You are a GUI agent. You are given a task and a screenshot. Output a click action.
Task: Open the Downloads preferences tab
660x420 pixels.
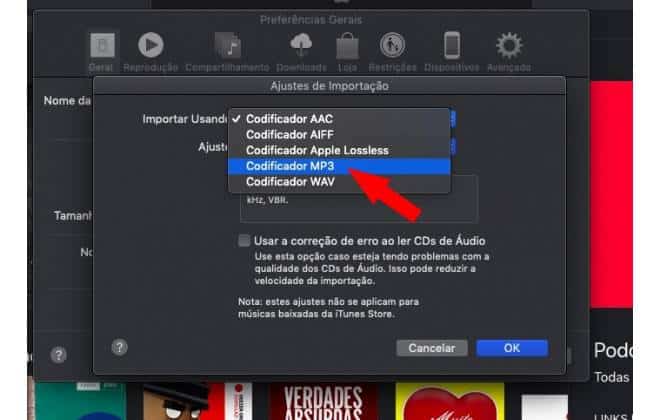point(301,51)
